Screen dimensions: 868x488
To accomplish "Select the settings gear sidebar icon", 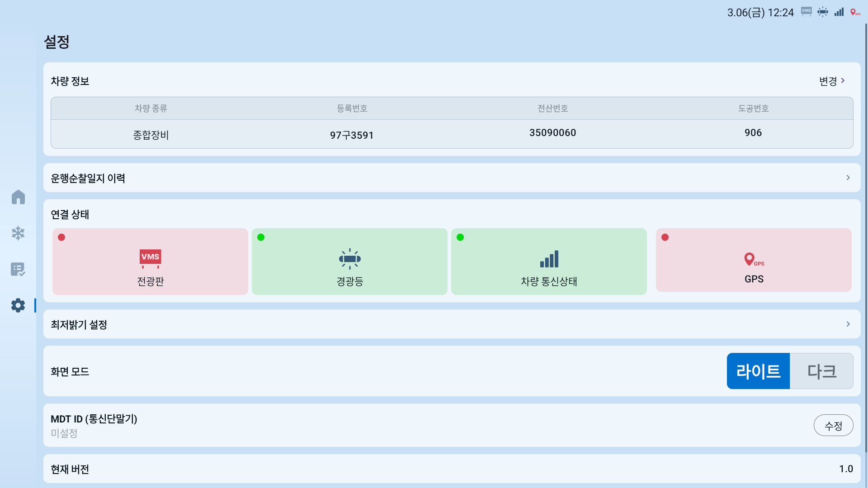I will (x=18, y=305).
